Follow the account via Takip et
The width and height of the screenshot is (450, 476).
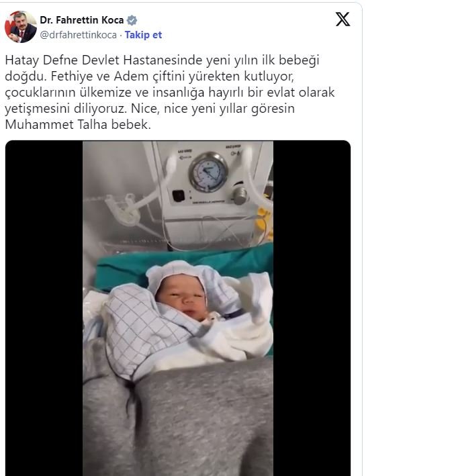pyautogui.click(x=143, y=35)
